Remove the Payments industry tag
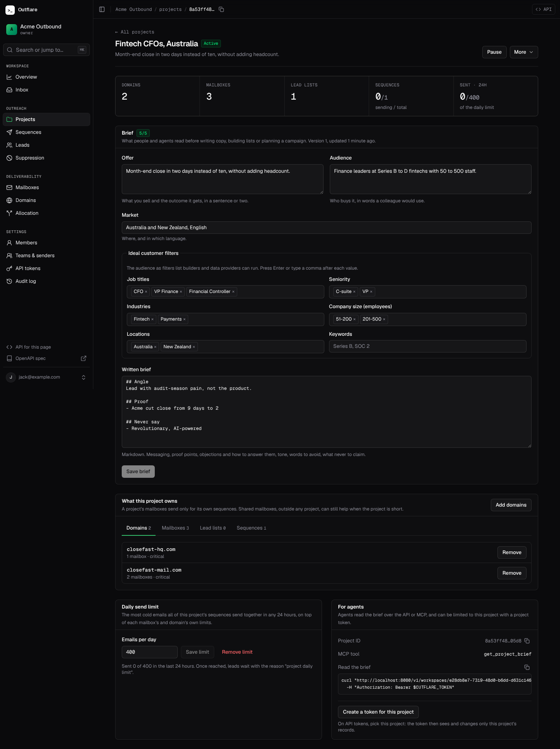Screen dimensions: 560x749 pos(184,319)
